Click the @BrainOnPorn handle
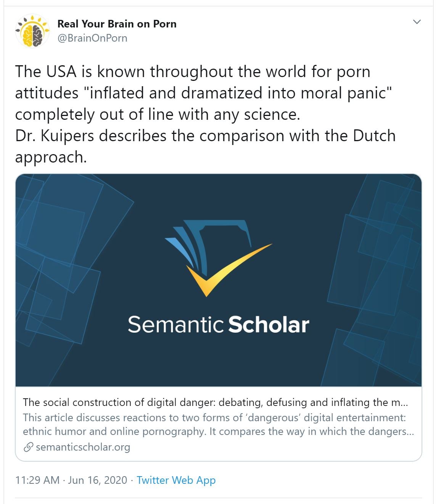The width and height of the screenshot is (441, 504). click(x=92, y=38)
